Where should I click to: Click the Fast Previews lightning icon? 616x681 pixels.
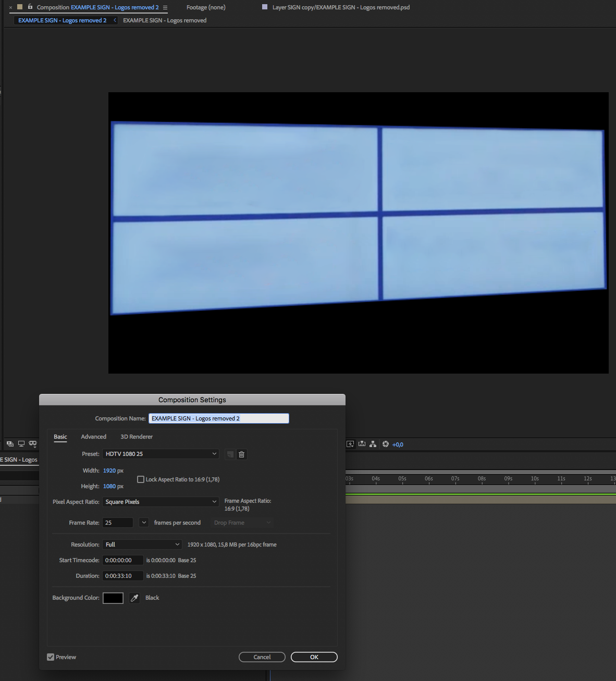coord(350,444)
